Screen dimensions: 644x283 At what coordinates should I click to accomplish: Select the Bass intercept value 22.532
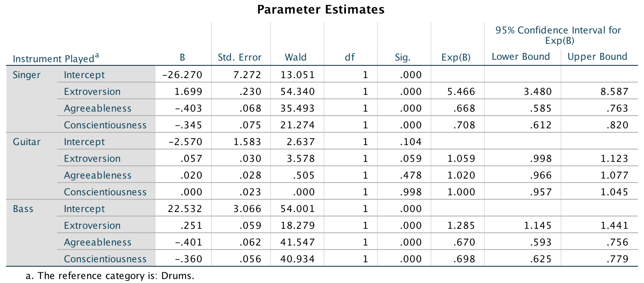185,209
